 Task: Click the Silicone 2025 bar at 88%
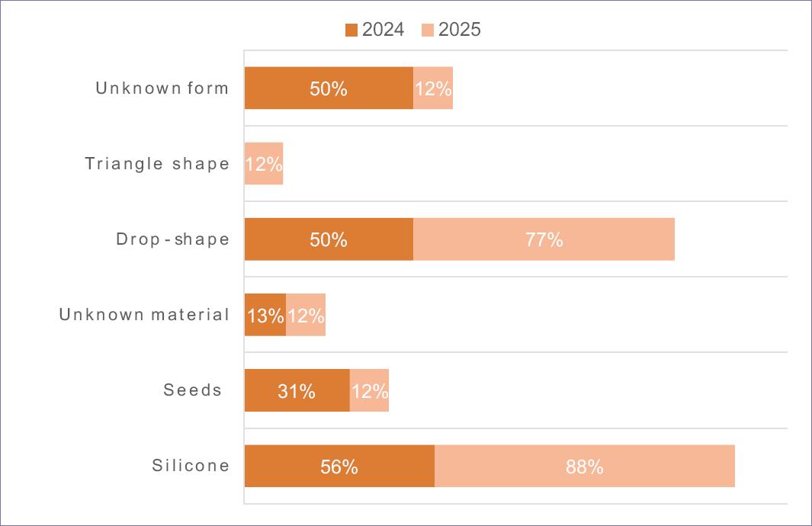585,466
